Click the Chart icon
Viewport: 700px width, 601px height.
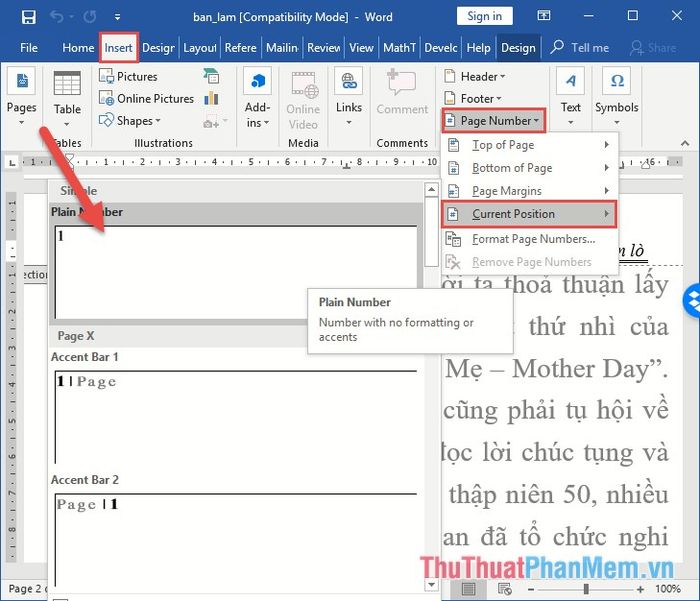211,99
